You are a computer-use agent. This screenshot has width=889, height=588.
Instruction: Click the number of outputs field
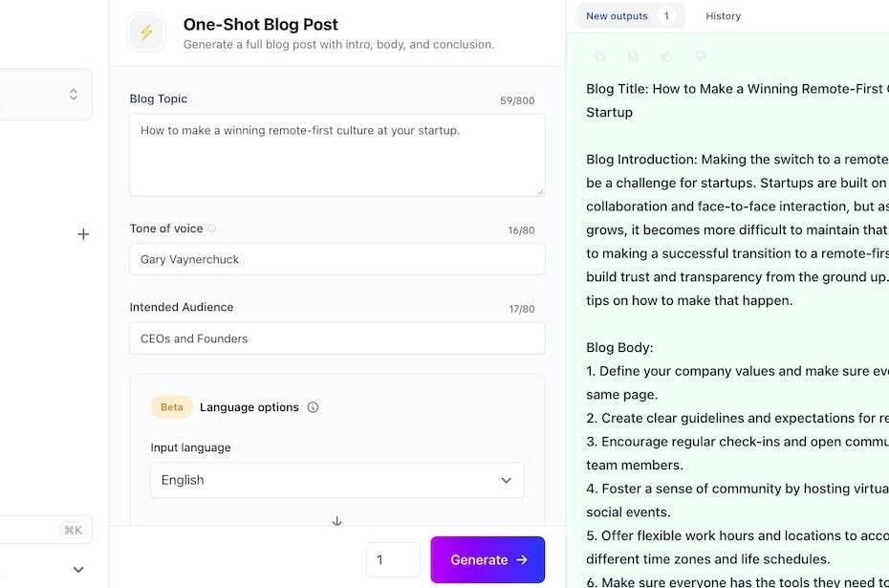click(393, 559)
